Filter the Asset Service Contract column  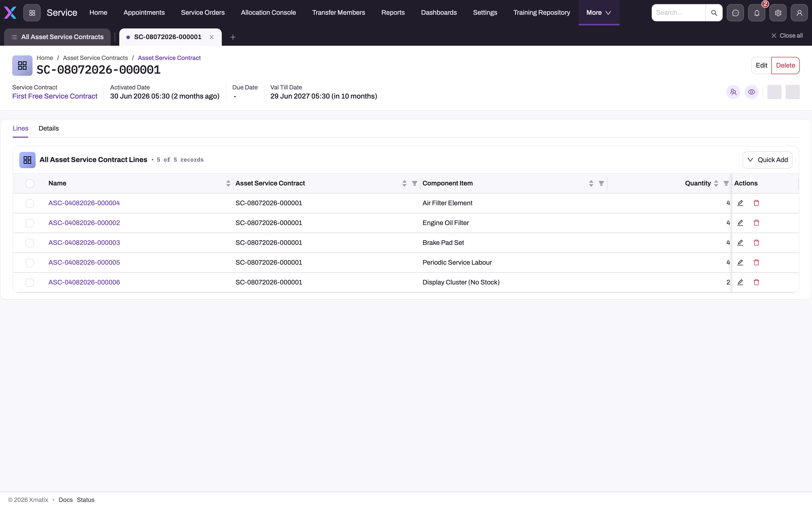pos(414,183)
